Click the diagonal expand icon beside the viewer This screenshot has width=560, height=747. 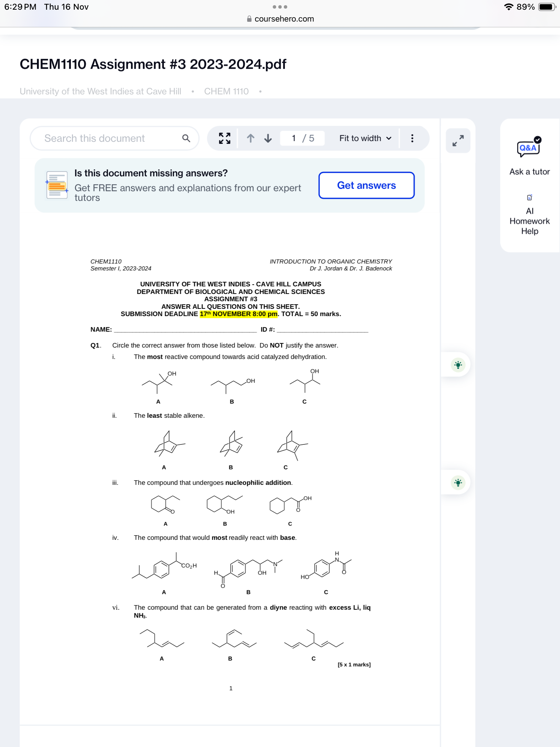pyautogui.click(x=458, y=140)
